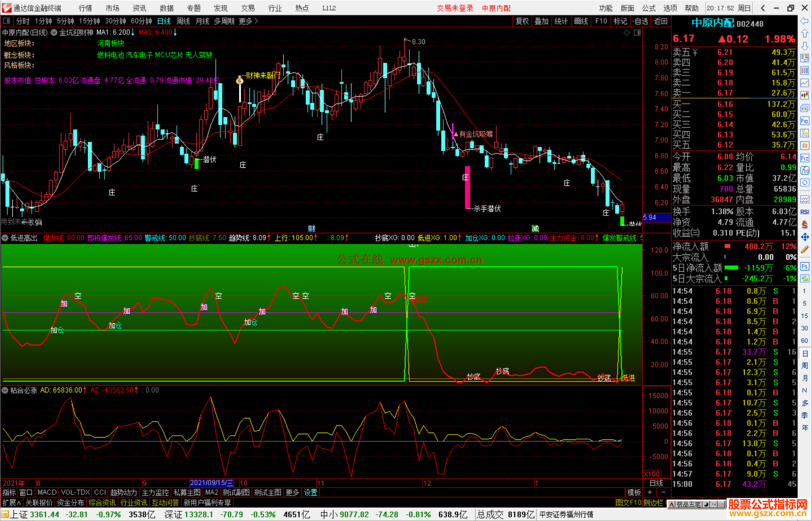Screen dimensions: 812x521
Task: Switch chart to 月线 monthly period
Action: click(202, 21)
